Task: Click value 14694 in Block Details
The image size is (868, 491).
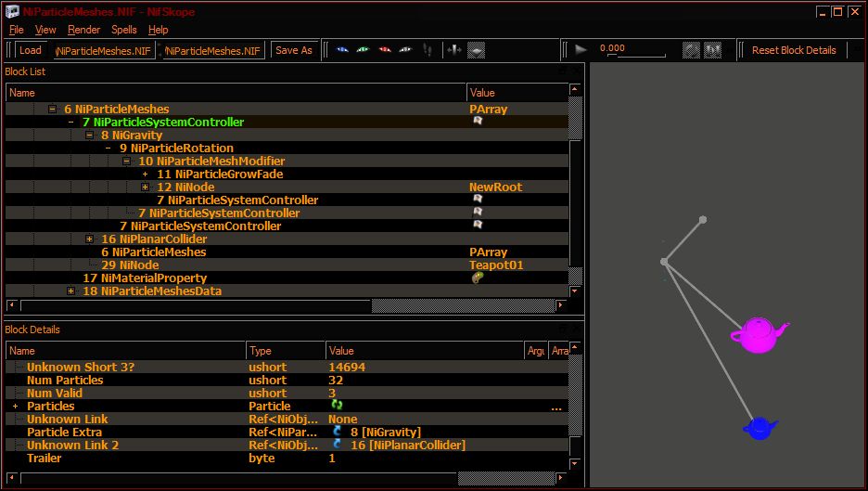Action: [x=347, y=367]
